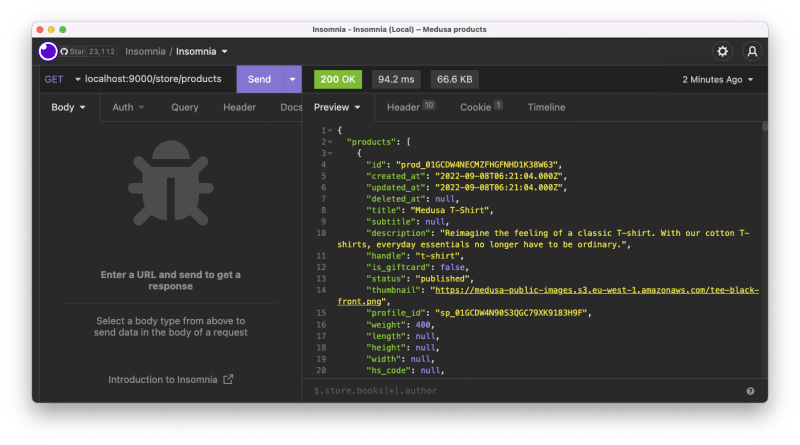800x445 pixels.
Task: Click the is_giftcard false value
Action: tap(453, 267)
